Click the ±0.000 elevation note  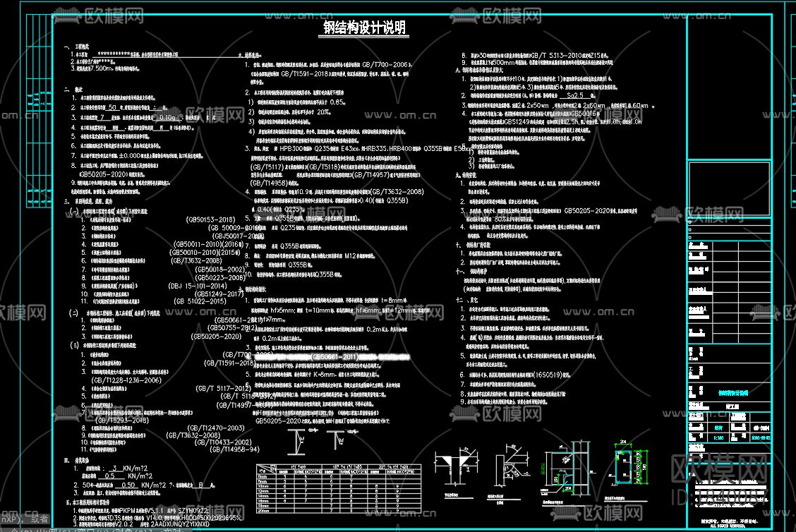point(129,156)
